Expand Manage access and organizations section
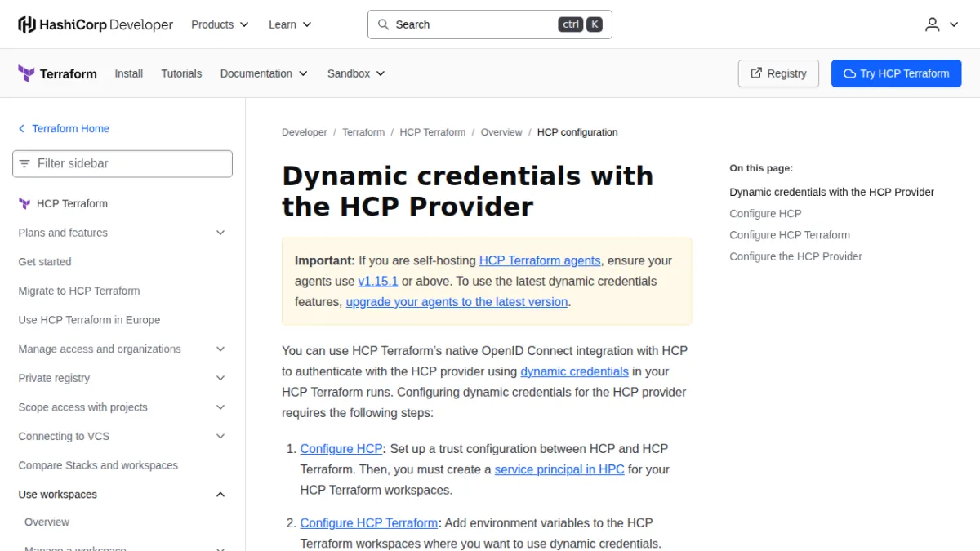This screenshot has width=980, height=551. click(220, 349)
